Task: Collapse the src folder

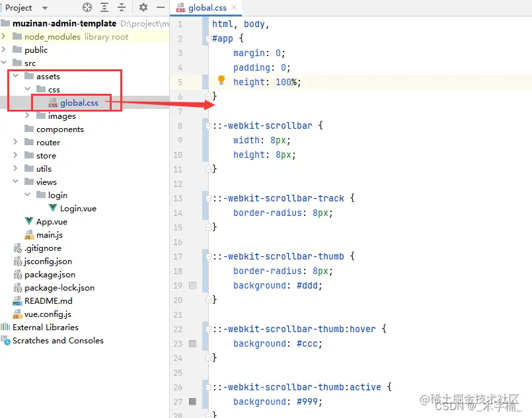Action: 4,62
